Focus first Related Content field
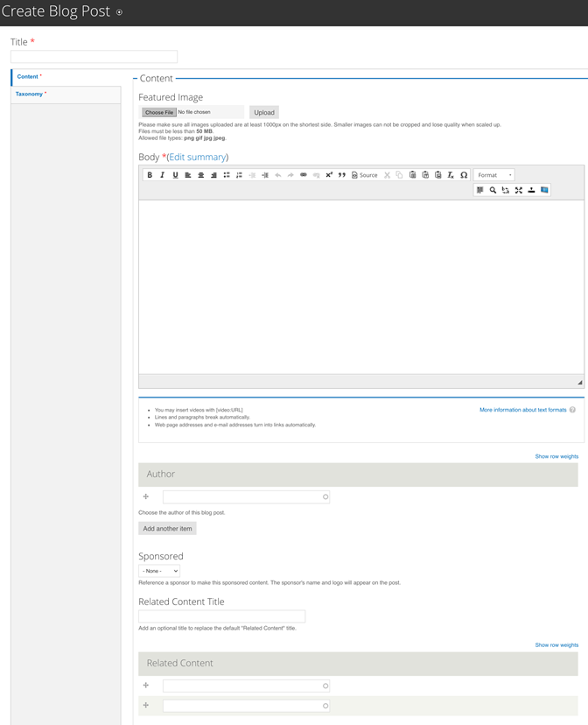 pos(246,686)
